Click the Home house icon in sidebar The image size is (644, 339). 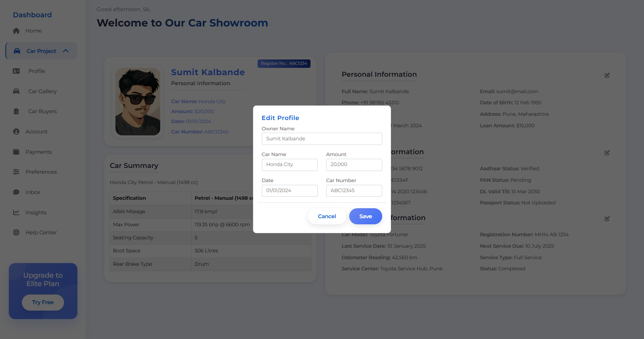coord(16,31)
